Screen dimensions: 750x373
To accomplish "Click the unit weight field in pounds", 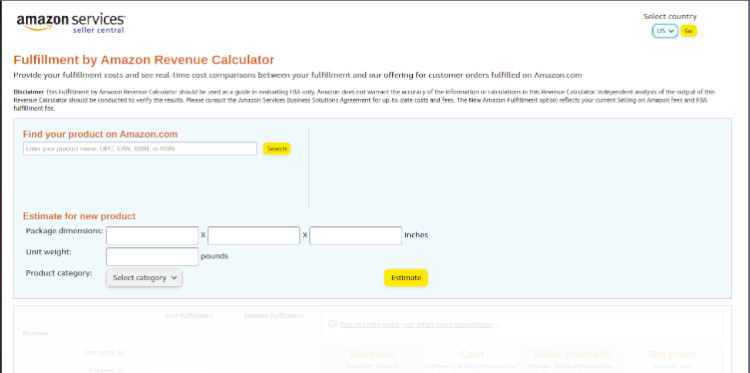I will tap(152, 256).
